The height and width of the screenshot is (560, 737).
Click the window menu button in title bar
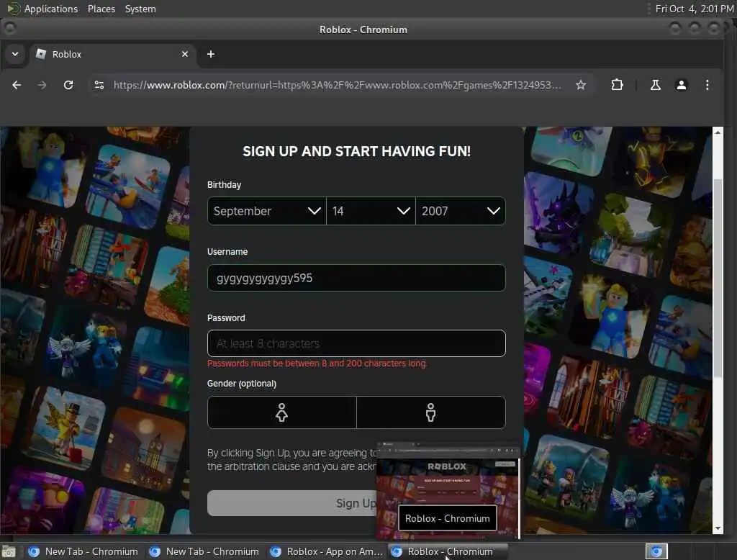[x=9, y=30]
